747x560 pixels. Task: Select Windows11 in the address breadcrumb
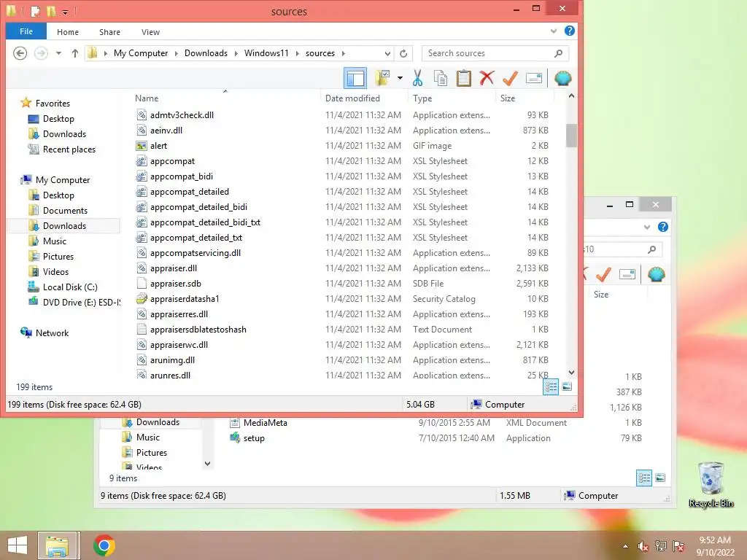[x=266, y=53]
